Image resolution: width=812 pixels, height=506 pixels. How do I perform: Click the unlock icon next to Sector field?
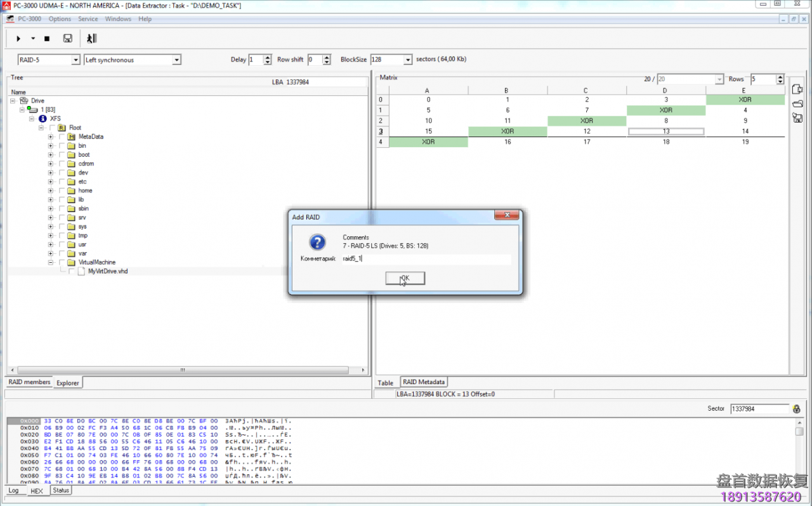point(796,409)
